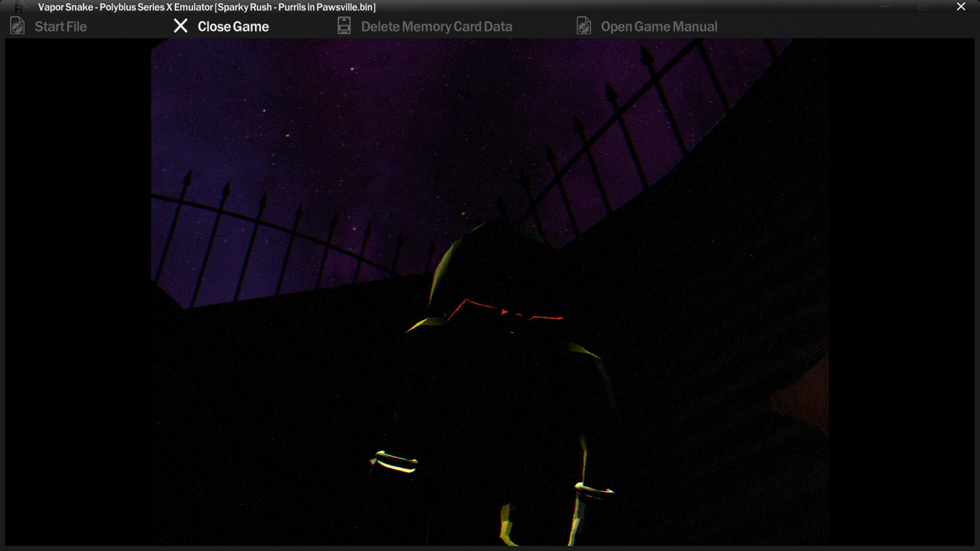Click the emulator app icon in title bar
This screenshot has width=980, height=551.
19,7
